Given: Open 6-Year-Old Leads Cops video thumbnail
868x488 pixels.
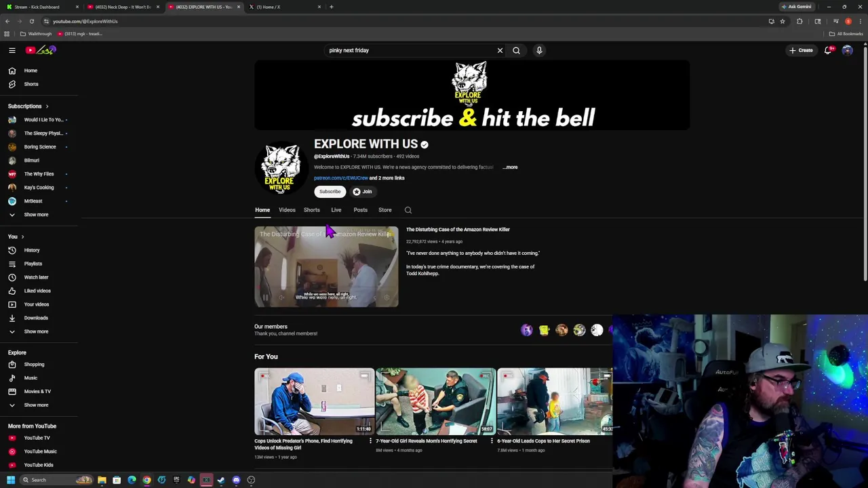Looking at the screenshot, I should [x=555, y=401].
